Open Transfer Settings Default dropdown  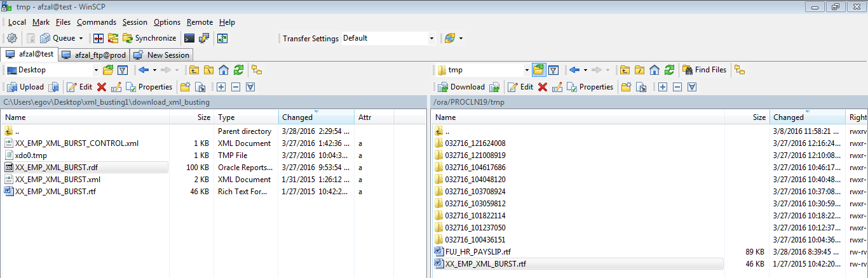click(x=431, y=38)
